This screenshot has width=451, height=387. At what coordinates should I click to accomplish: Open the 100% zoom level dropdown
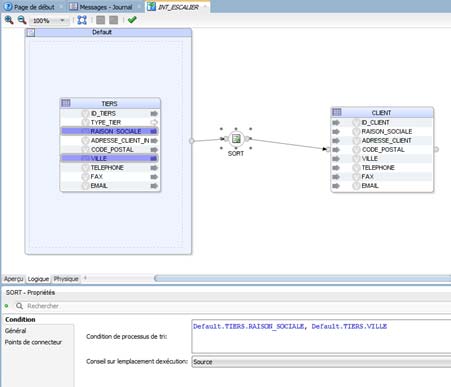click(x=49, y=21)
